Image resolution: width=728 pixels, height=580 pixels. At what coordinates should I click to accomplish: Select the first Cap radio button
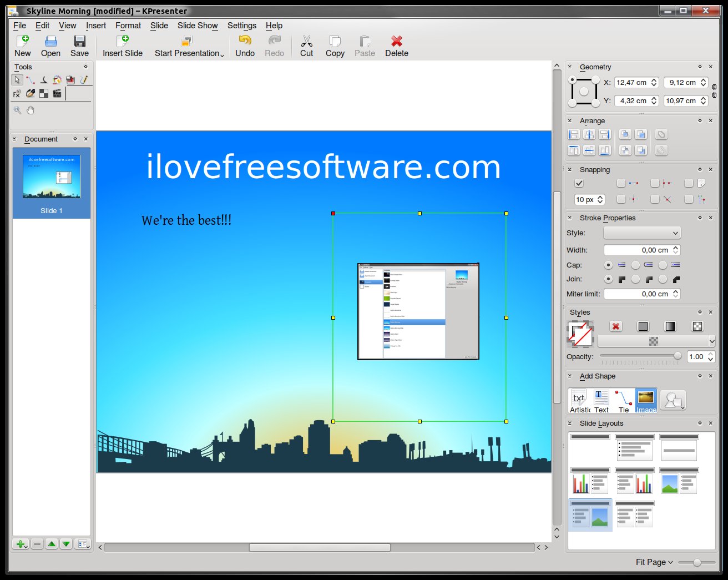(609, 265)
